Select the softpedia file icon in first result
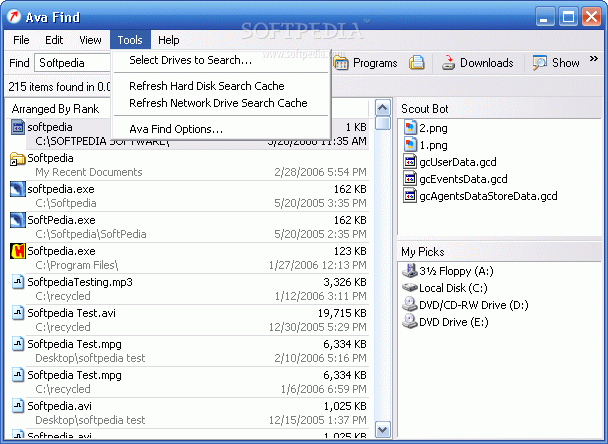The height and width of the screenshot is (444, 608). [17, 127]
